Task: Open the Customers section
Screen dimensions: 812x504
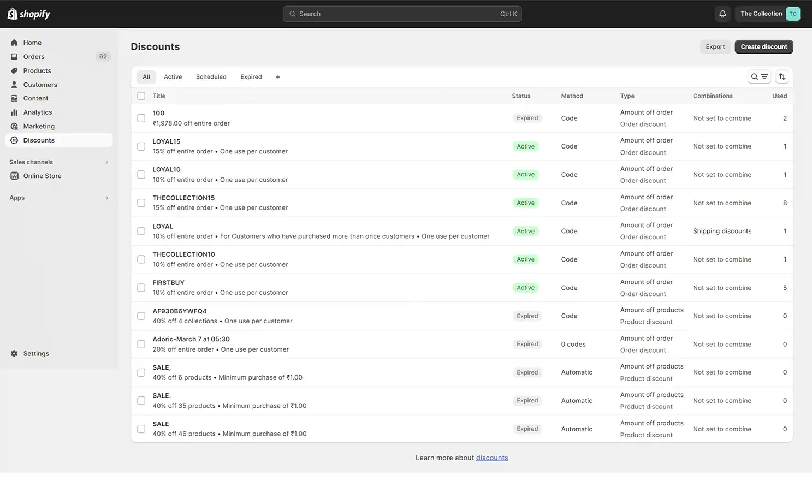Action: pyautogui.click(x=40, y=84)
